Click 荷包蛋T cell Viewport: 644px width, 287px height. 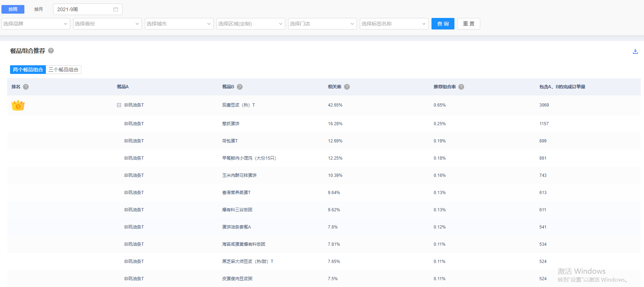[x=230, y=141]
